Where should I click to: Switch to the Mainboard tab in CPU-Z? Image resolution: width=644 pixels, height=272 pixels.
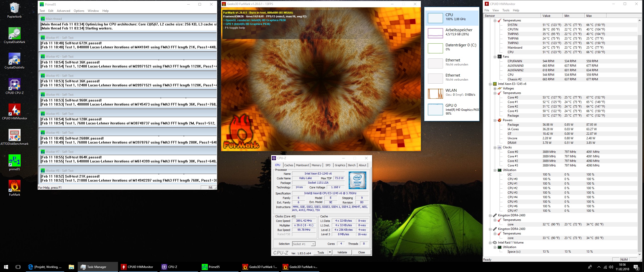[x=302, y=165]
